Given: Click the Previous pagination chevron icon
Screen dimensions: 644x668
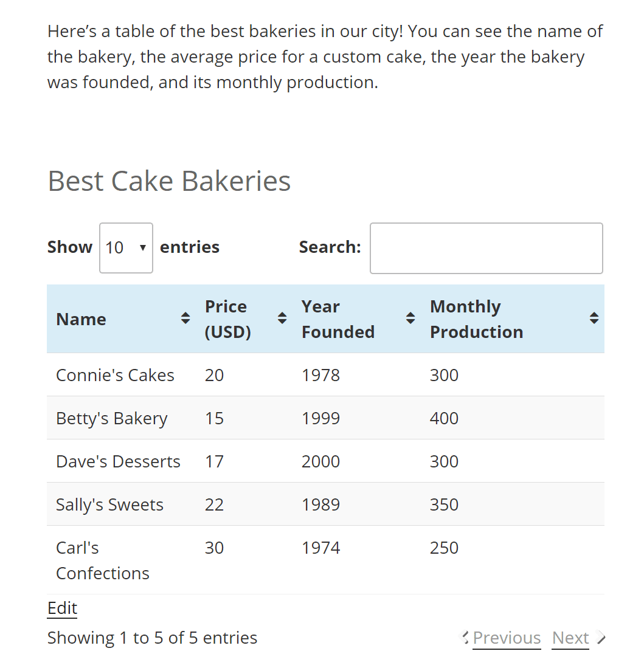Looking at the screenshot, I should (463, 638).
